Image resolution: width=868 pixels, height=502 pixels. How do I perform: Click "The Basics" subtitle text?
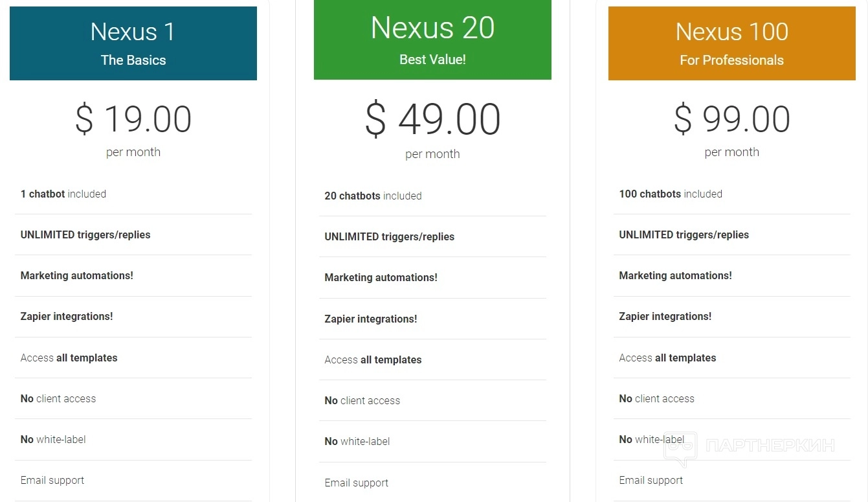(133, 60)
